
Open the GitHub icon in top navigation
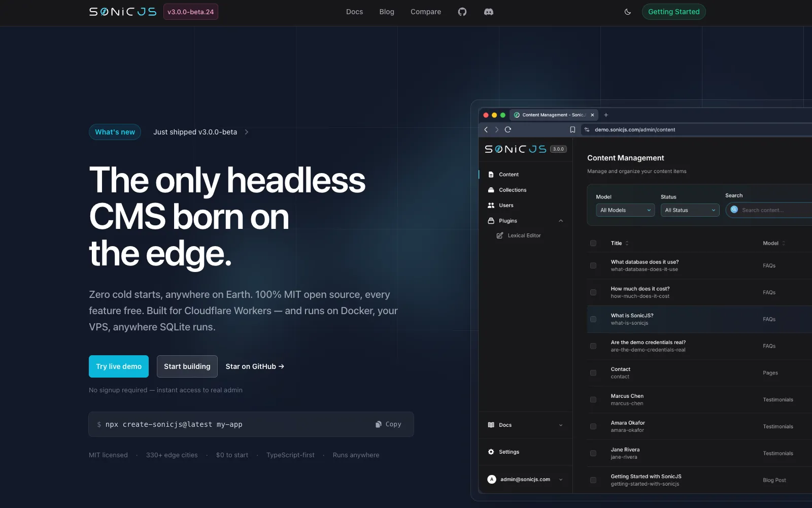click(x=462, y=12)
